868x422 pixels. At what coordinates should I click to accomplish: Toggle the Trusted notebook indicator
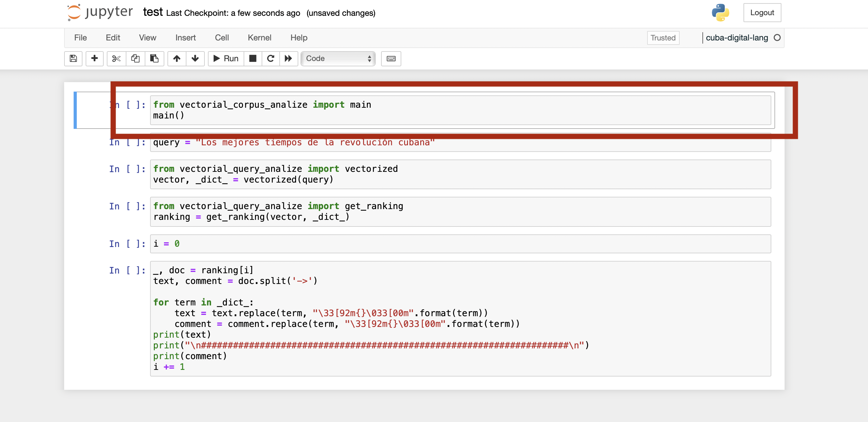click(x=663, y=38)
